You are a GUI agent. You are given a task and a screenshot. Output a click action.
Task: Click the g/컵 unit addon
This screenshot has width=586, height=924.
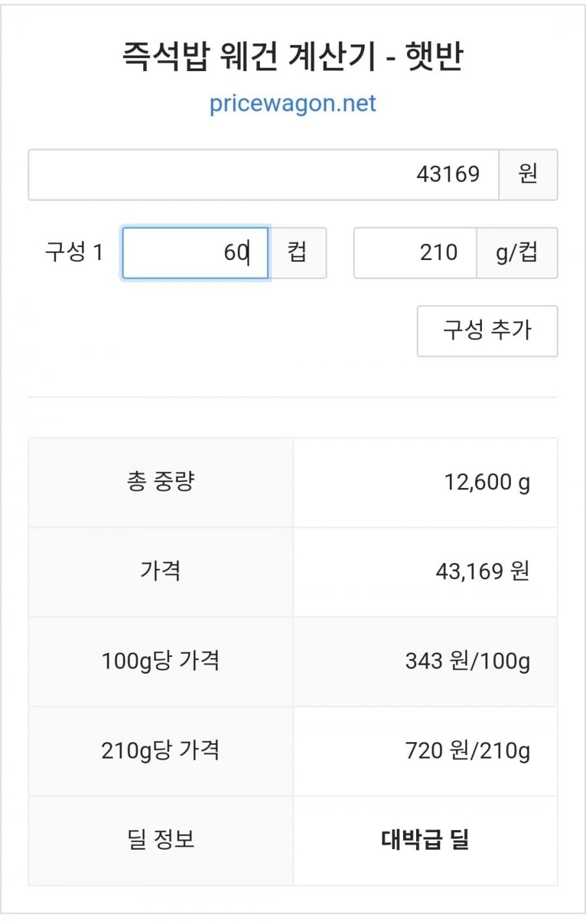[x=517, y=253]
